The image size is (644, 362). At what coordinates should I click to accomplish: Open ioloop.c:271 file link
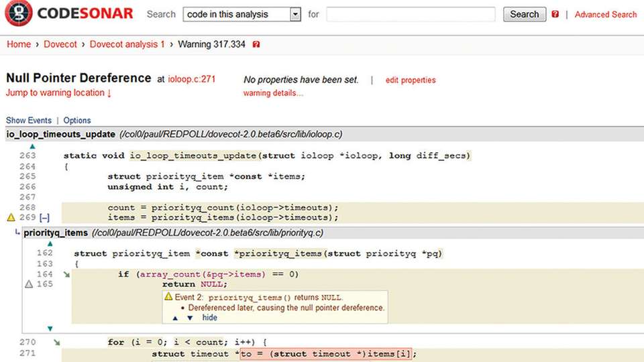coord(191,79)
